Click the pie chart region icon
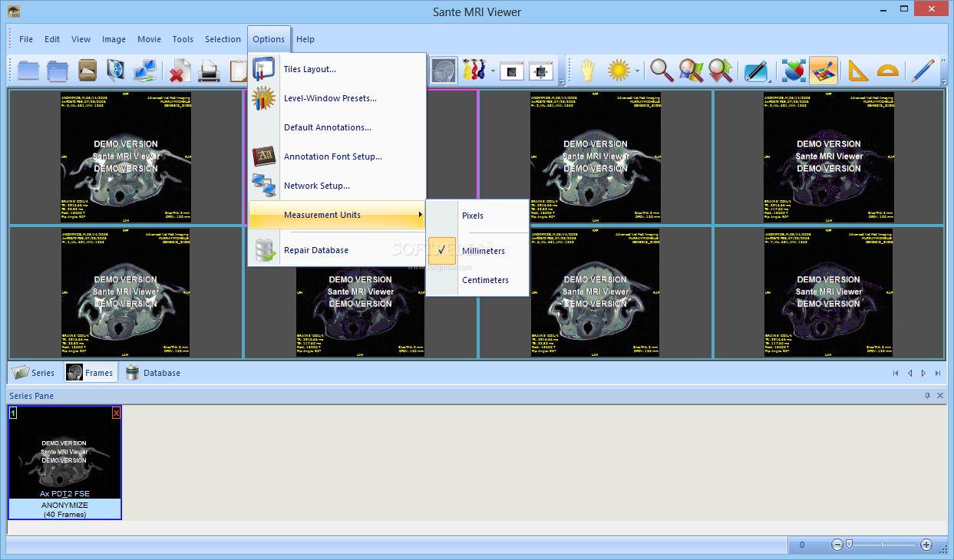 pyautogui.click(x=794, y=71)
